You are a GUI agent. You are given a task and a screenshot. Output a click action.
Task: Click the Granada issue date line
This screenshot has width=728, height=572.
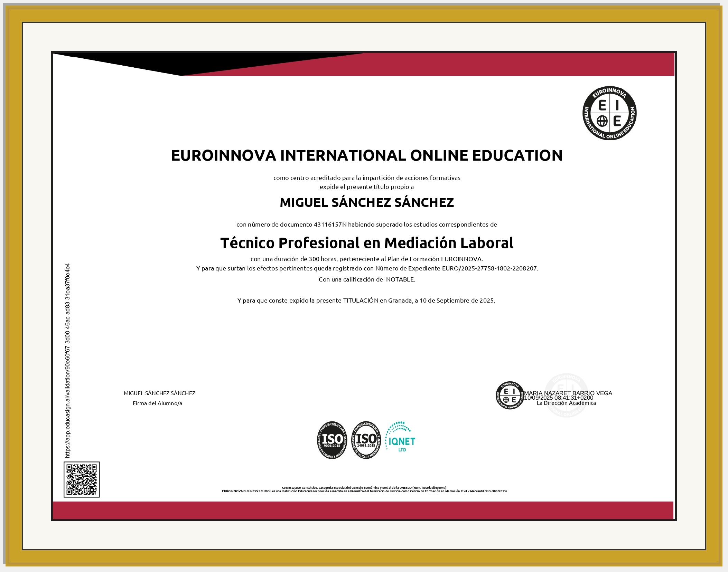366,301
